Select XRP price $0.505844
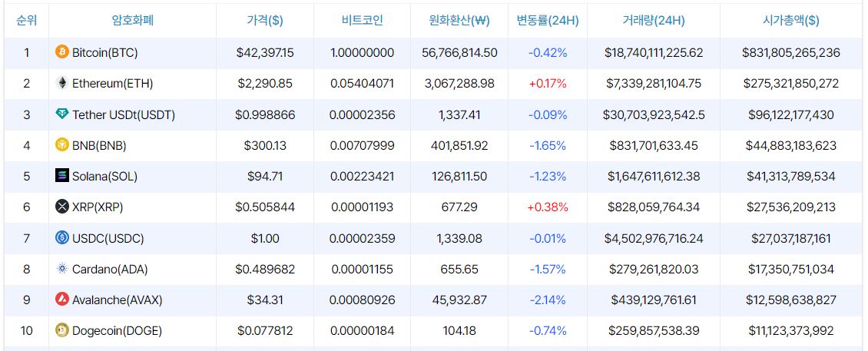868x351 pixels. tap(265, 207)
